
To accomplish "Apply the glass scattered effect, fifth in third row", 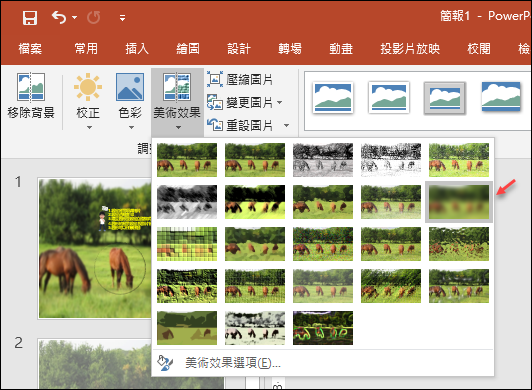I will pyautogui.click(x=459, y=244).
